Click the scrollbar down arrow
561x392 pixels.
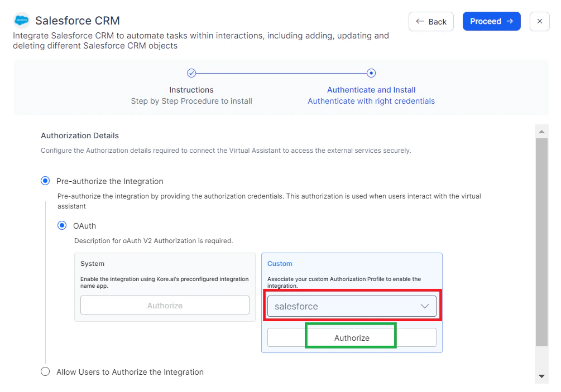(x=541, y=376)
